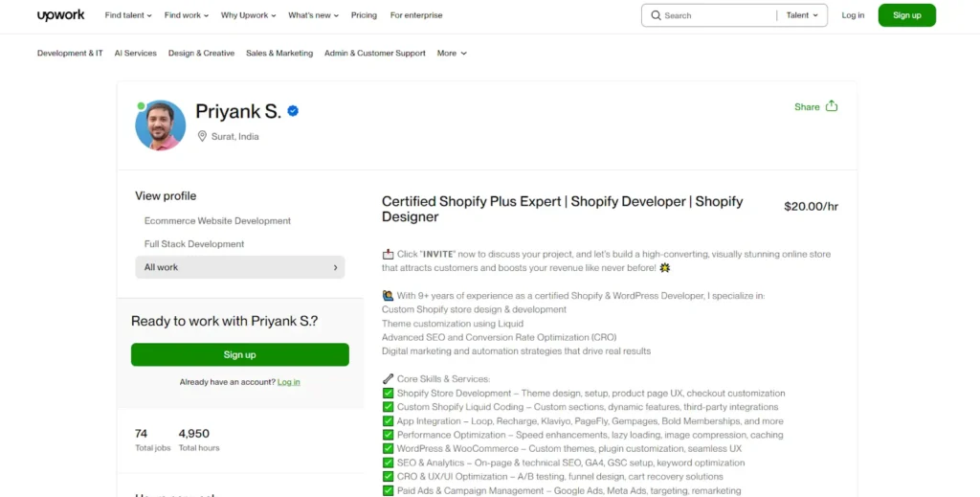Click Advanced SEO and Conversion Rate Optimization line

[500, 338]
